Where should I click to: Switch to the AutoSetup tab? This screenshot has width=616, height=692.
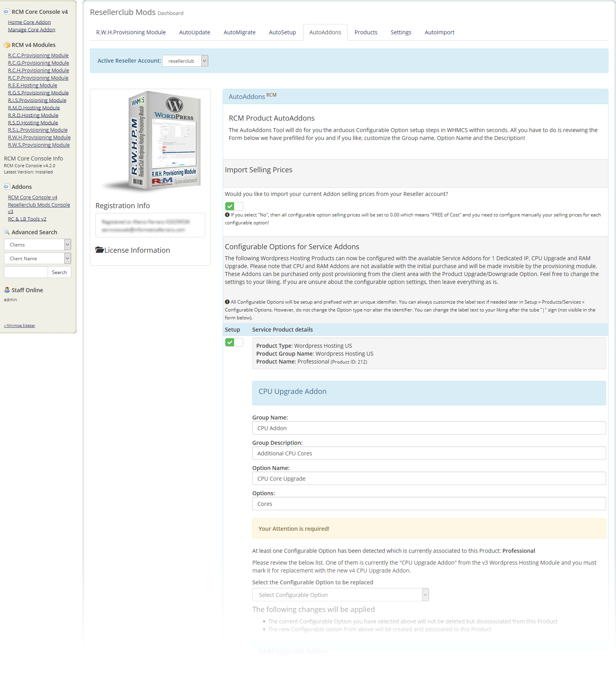coord(282,32)
